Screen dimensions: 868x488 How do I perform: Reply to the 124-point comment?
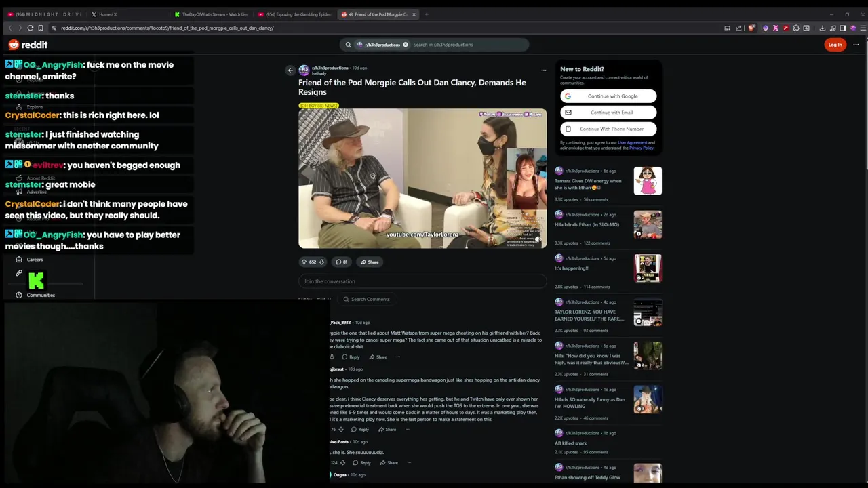tap(361, 462)
